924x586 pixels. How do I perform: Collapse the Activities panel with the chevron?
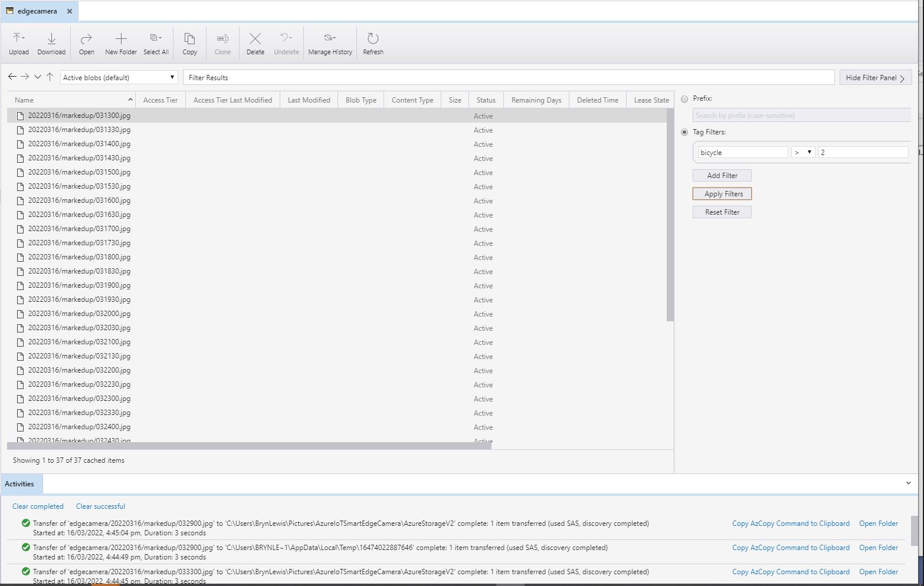tap(908, 483)
